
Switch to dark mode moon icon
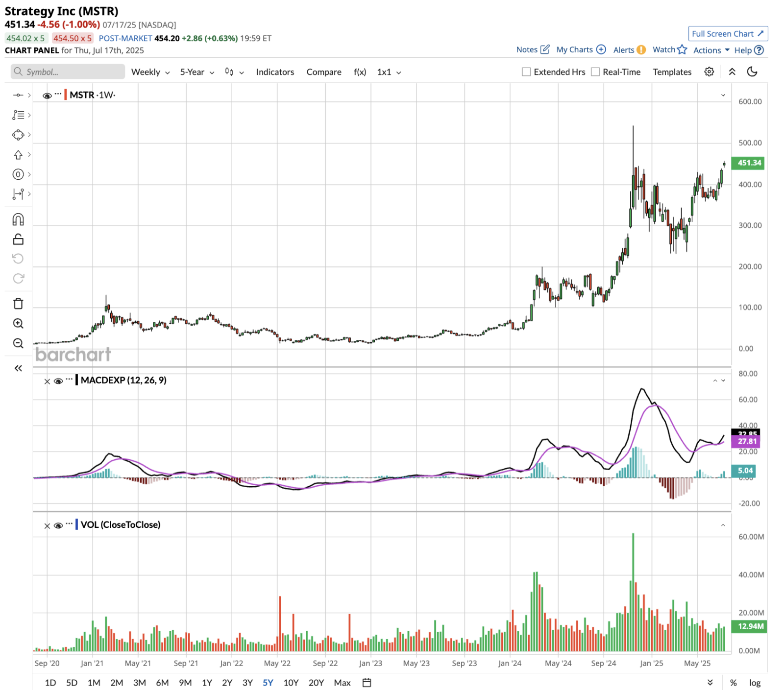click(x=752, y=72)
